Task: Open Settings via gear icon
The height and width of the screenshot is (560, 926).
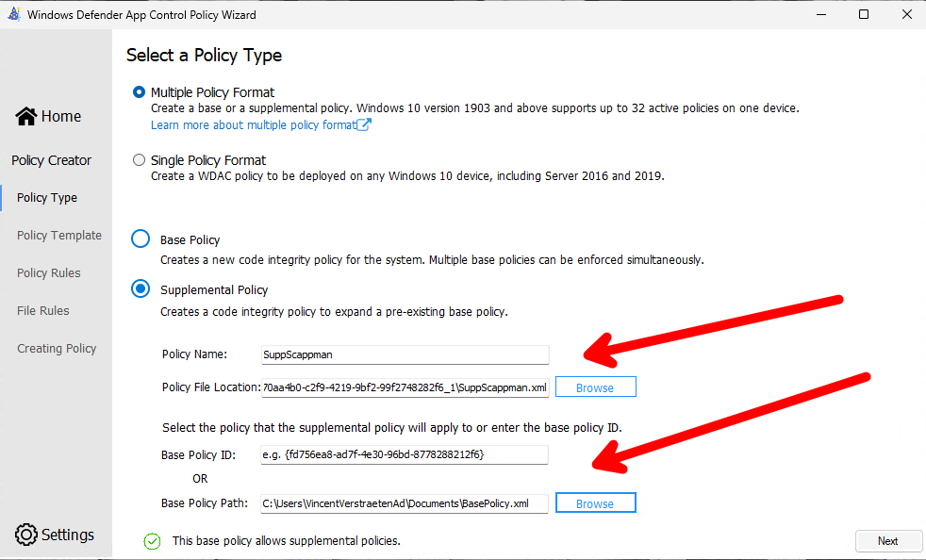Action: pos(26,535)
